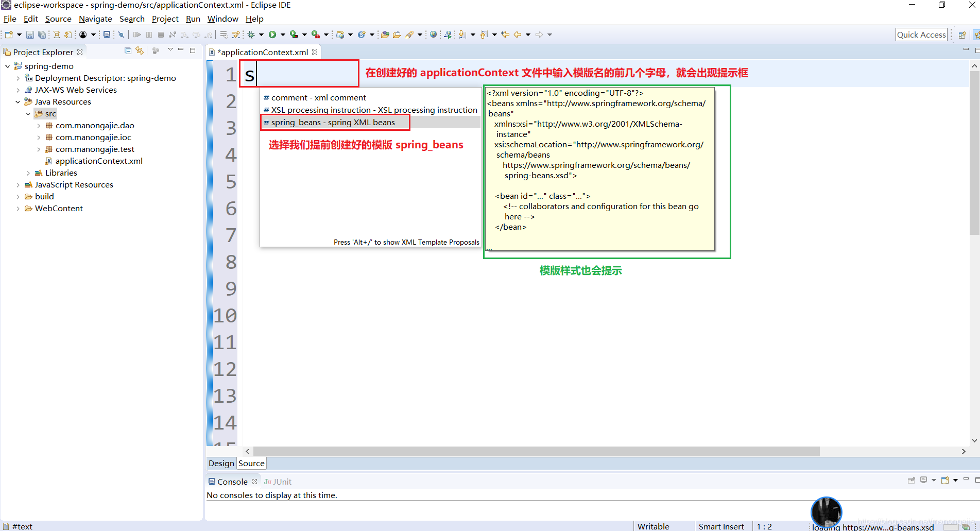Open the Back history dropdown arrow
Image resolution: width=980 pixels, height=531 pixels.
click(528, 35)
